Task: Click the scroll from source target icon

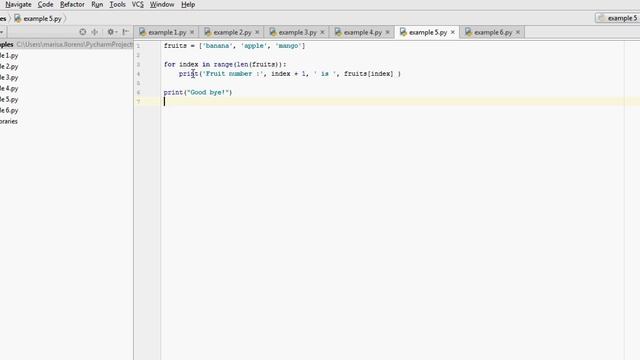Action: point(83,32)
